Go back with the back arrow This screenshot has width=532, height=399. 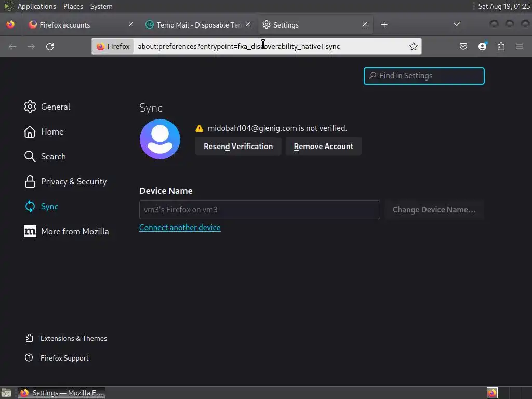tap(12, 46)
